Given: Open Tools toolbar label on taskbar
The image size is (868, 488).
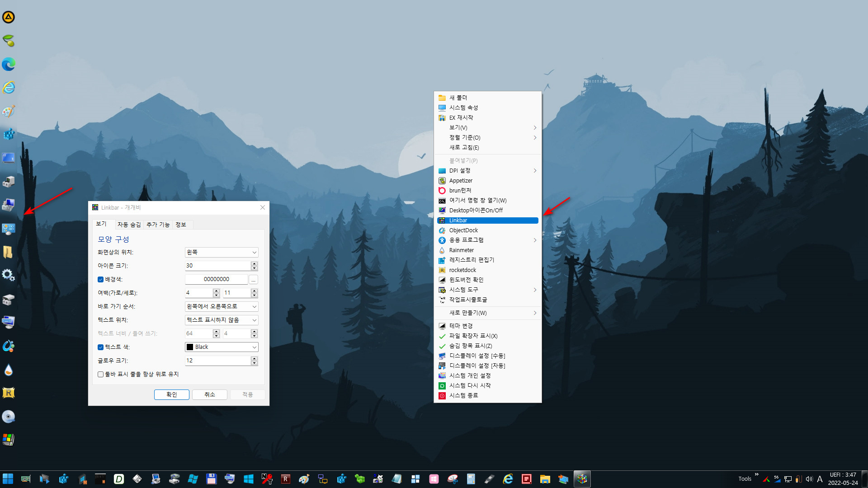Looking at the screenshot, I should click(745, 479).
